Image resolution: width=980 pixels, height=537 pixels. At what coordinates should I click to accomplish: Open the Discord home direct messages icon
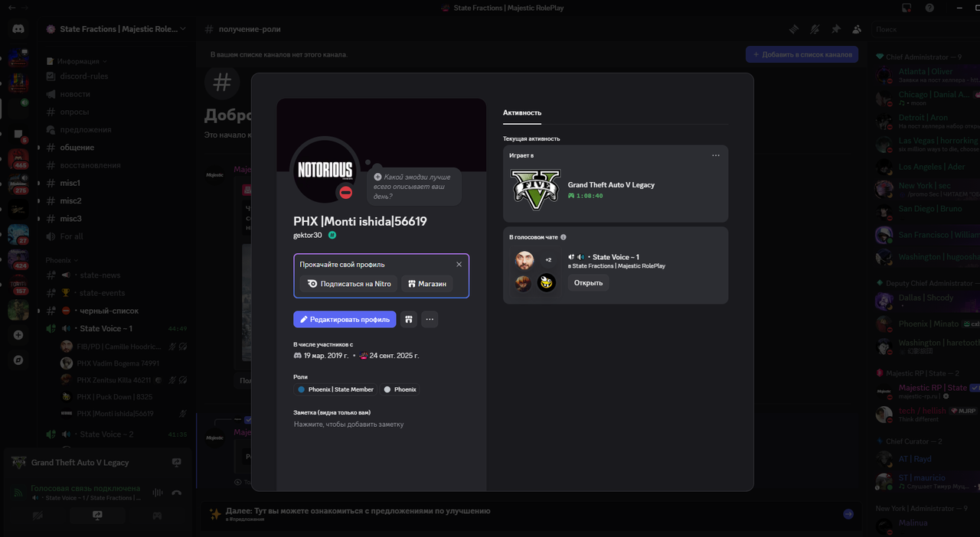(x=18, y=29)
